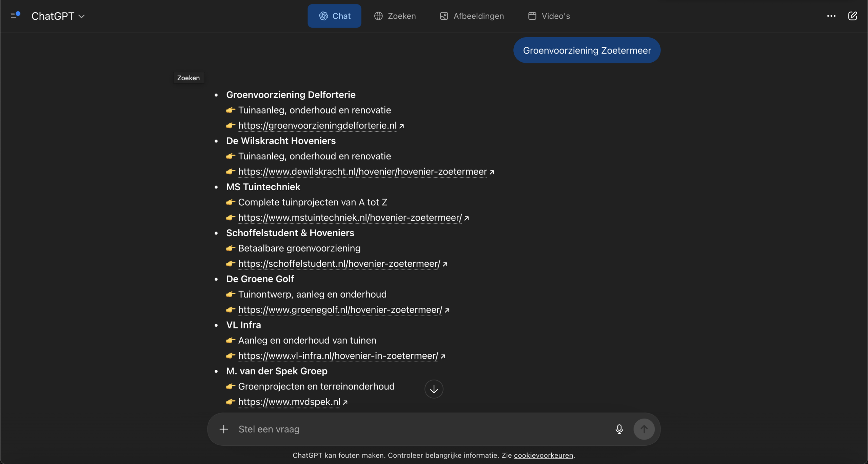Image resolution: width=868 pixels, height=464 pixels.
Task: Visit the schoffelstudent.nl hovenier-zoetermeer link
Action: (x=339, y=264)
